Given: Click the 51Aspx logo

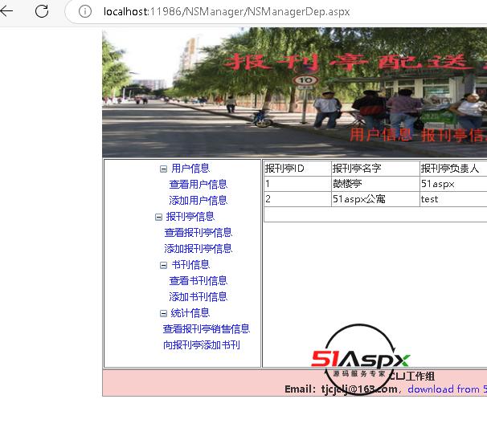Looking at the screenshot, I should [x=361, y=360].
